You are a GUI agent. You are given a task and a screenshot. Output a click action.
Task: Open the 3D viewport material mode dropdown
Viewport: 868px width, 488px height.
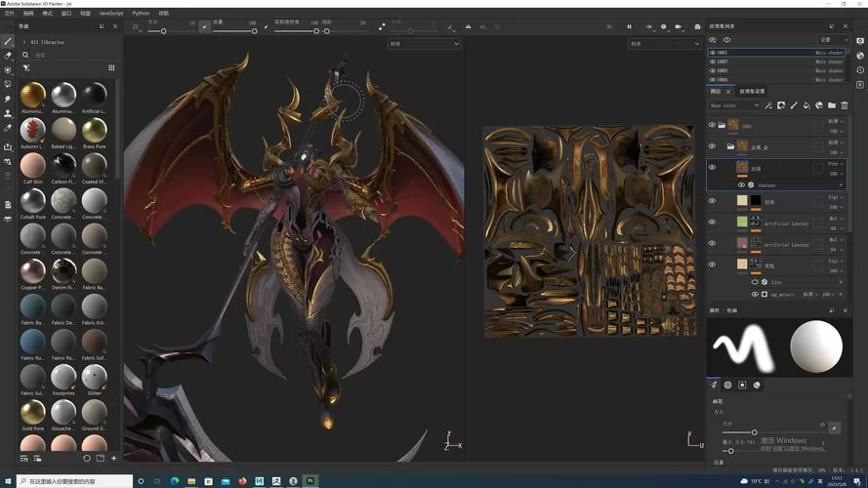pyautogui.click(x=424, y=44)
